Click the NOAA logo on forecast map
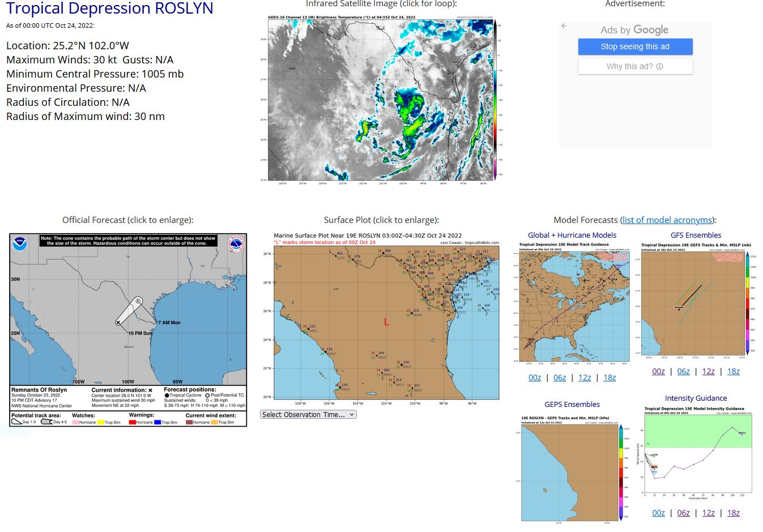The width and height of the screenshot is (763, 532). click(20, 244)
